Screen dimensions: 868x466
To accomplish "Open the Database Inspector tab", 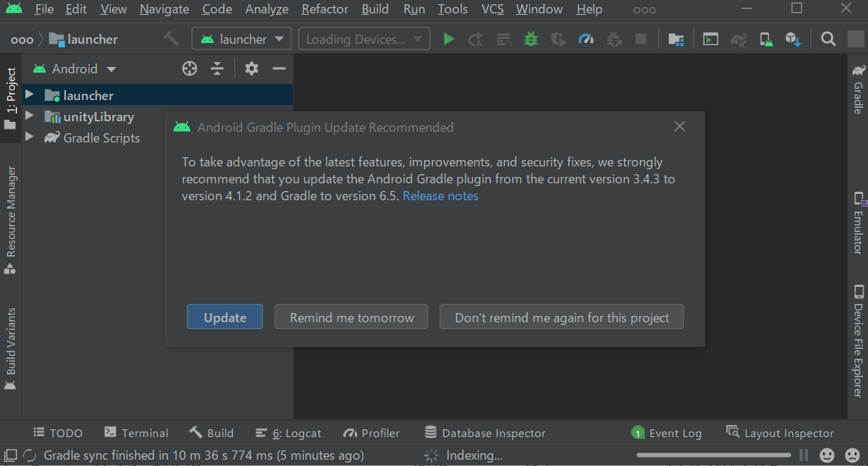I will 485,433.
